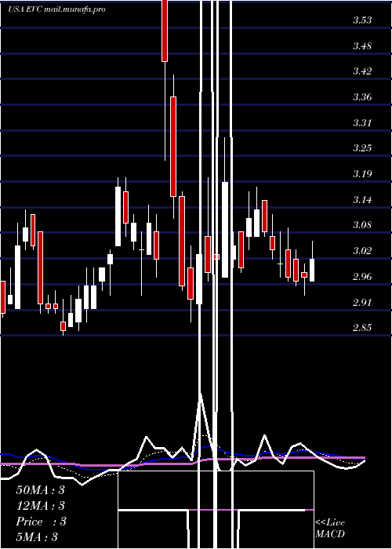Select the 3.42 price axis label
The height and width of the screenshot is (549, 392).
(x=362, y=71)
